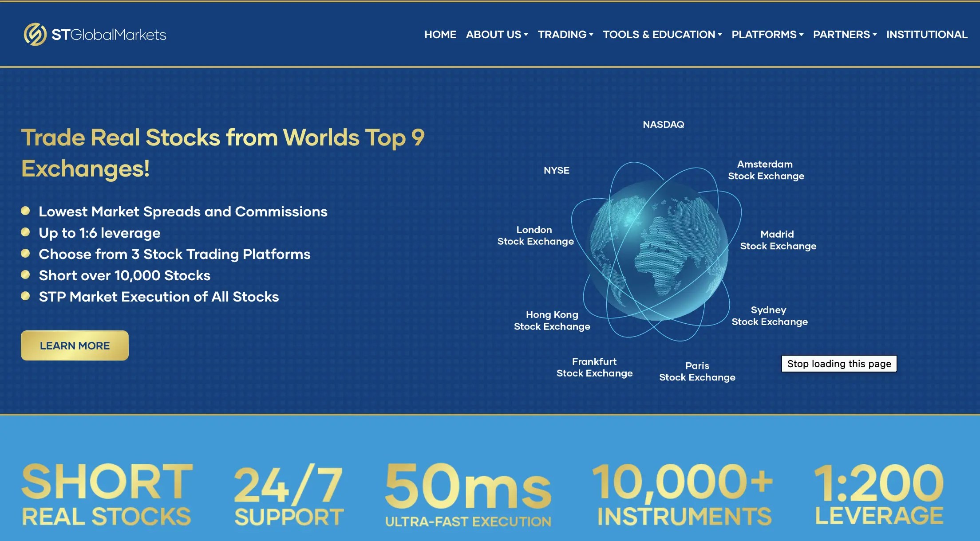This screenshot has width=980, height=541.
Task: Click the ST Global Markets logo icon
Action: (x=36, y=34)
